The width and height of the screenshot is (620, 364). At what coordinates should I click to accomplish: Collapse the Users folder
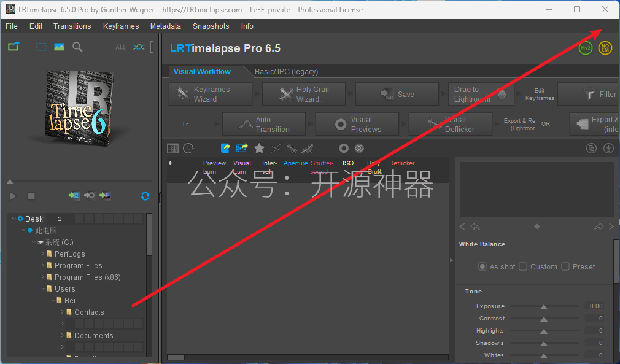point(43,288)
